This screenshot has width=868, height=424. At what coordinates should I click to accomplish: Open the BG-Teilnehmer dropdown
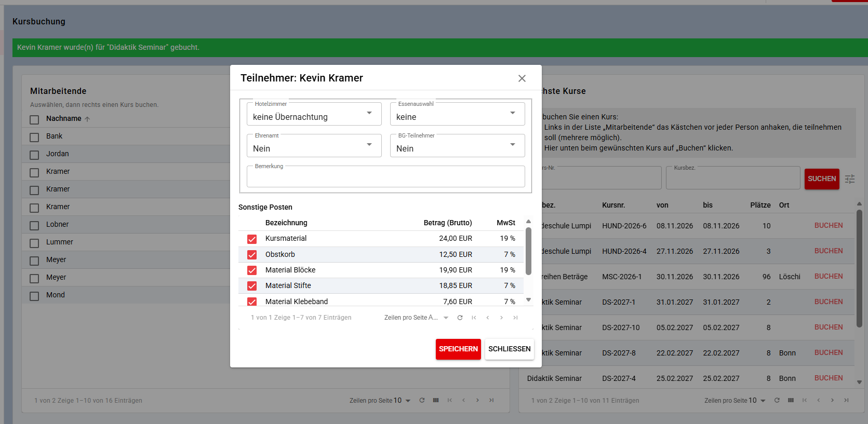pyautogui.click(x=457, y=145)
